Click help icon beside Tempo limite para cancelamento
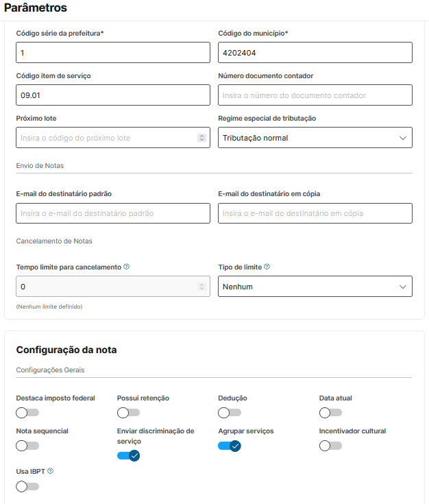Image resolution: width=429 pixels, height=504 pixels. [127, 267]
